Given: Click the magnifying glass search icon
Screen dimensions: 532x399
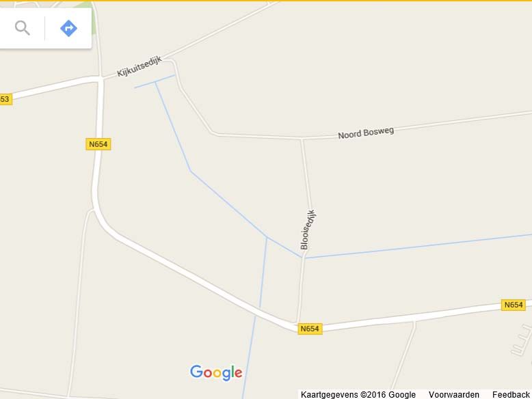Looking at the screenshot, I should tap(23, 28).
